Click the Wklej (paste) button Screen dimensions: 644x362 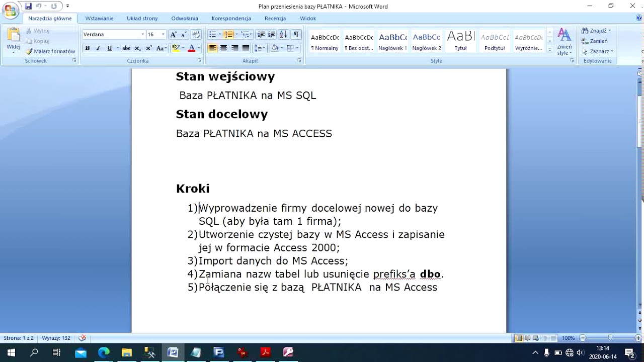tap(13, 41)
